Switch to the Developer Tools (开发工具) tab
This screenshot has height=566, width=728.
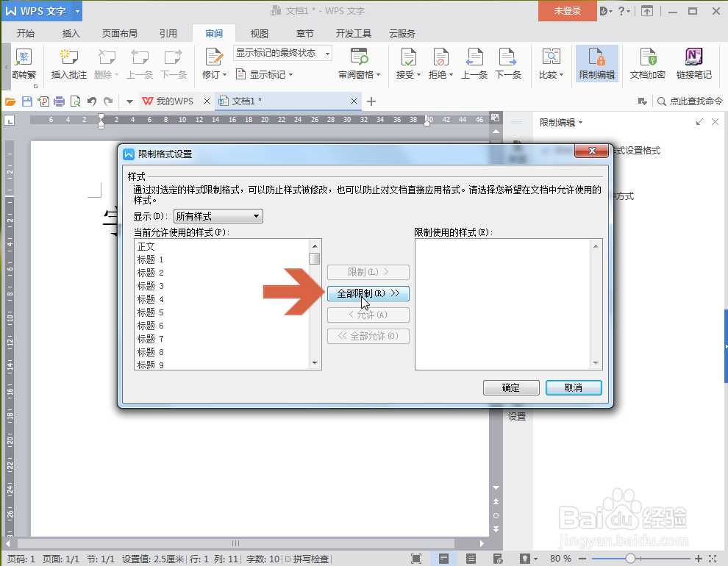[353, 33]
